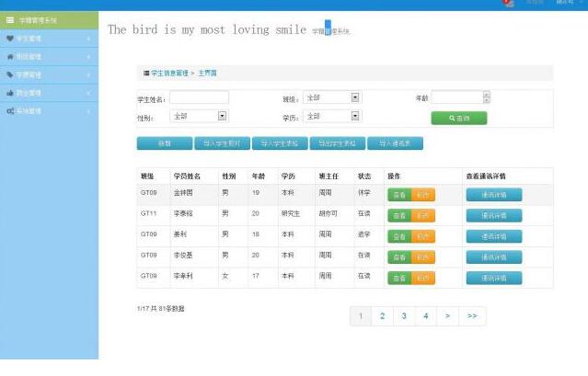Click the 新增 button
This screenshot has width=588, height=376.
tap(164, 143)
